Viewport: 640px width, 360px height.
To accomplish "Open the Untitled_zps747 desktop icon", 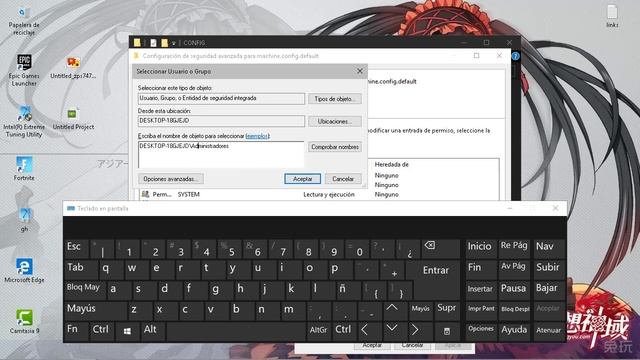I will (73, 68).
